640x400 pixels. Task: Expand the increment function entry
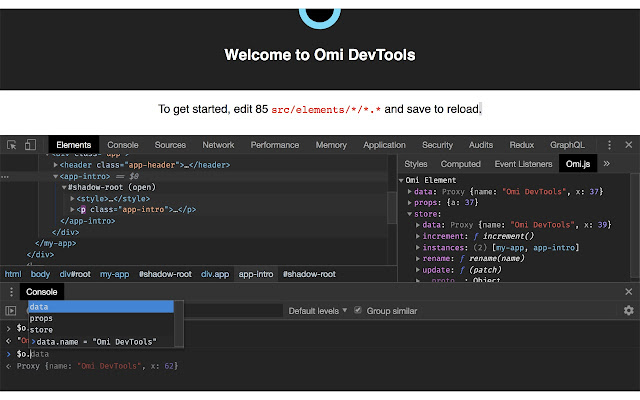click(418, 236)
